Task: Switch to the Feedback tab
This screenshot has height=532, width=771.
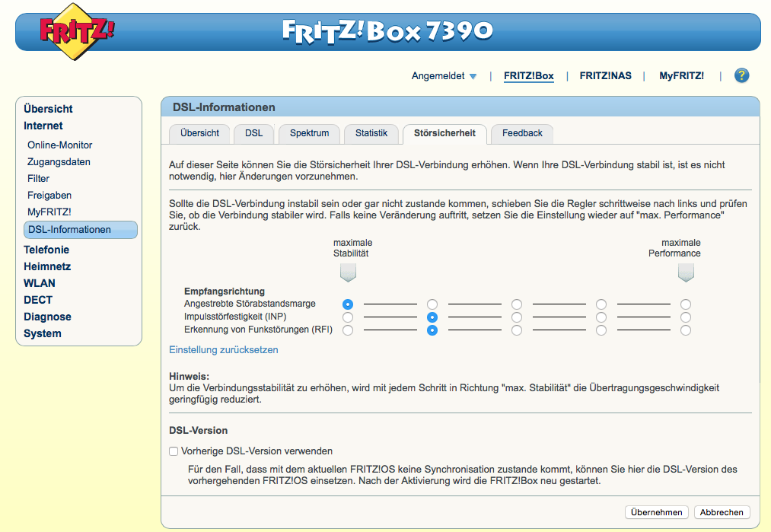Action: pos(522,133)
